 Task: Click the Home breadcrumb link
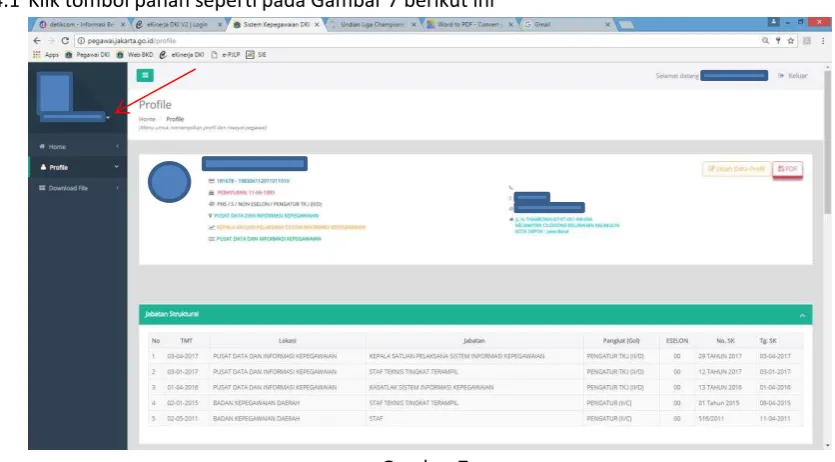click(147, 119)
